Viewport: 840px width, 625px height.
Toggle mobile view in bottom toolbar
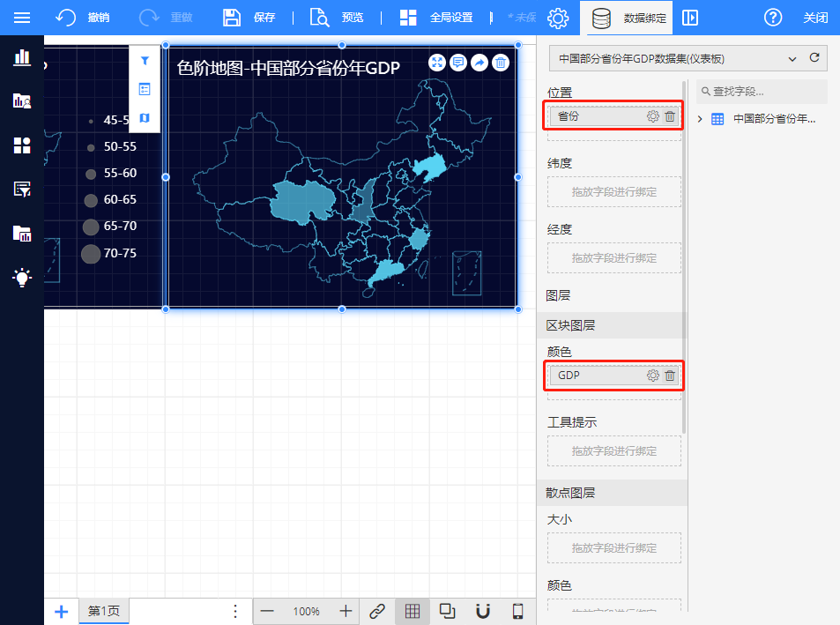tap(518, 611)
